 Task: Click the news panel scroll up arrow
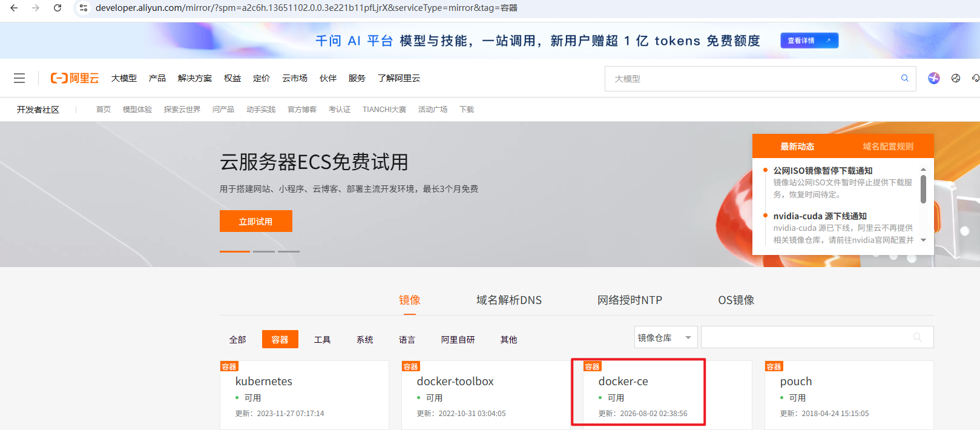[x=923, y=170]
